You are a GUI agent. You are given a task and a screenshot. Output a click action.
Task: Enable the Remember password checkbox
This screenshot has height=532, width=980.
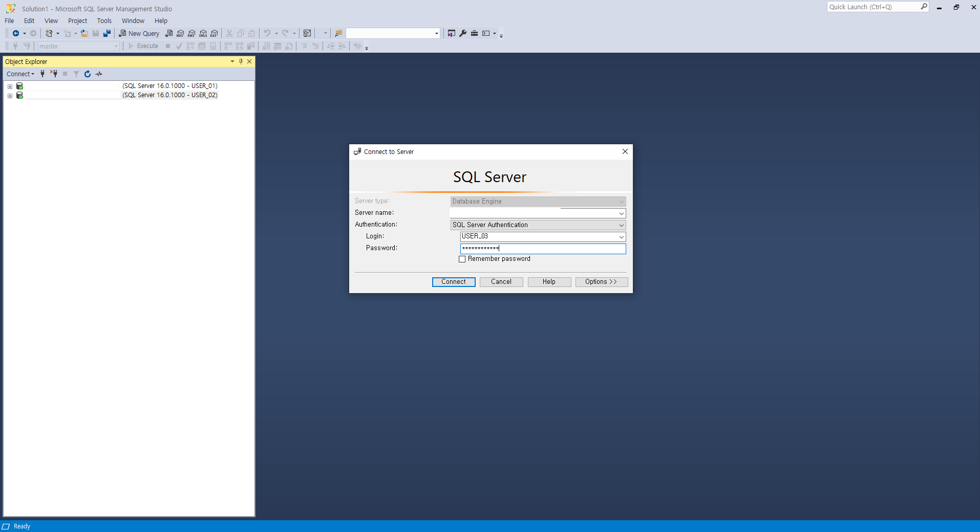click(462, 259)
